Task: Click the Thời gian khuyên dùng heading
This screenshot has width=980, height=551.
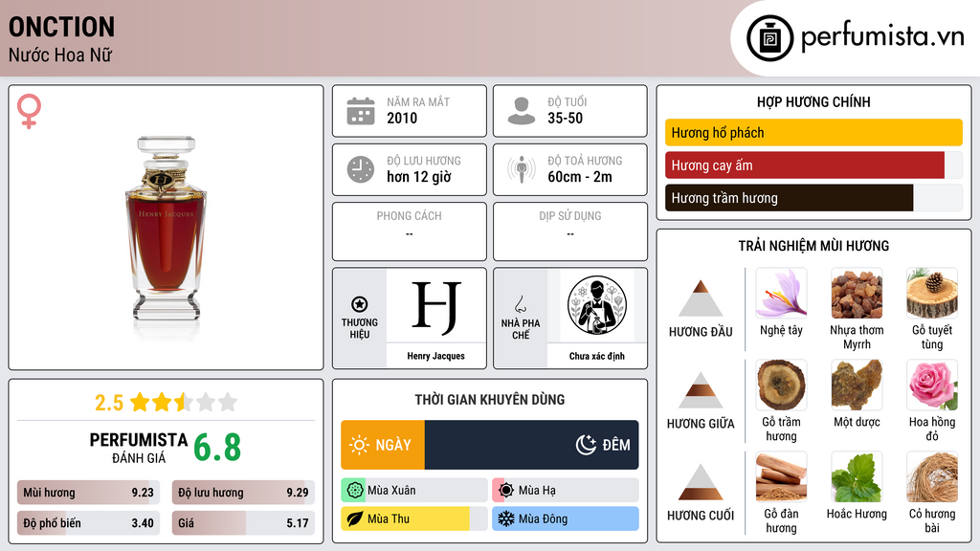Action: click(x=490, y=400)
